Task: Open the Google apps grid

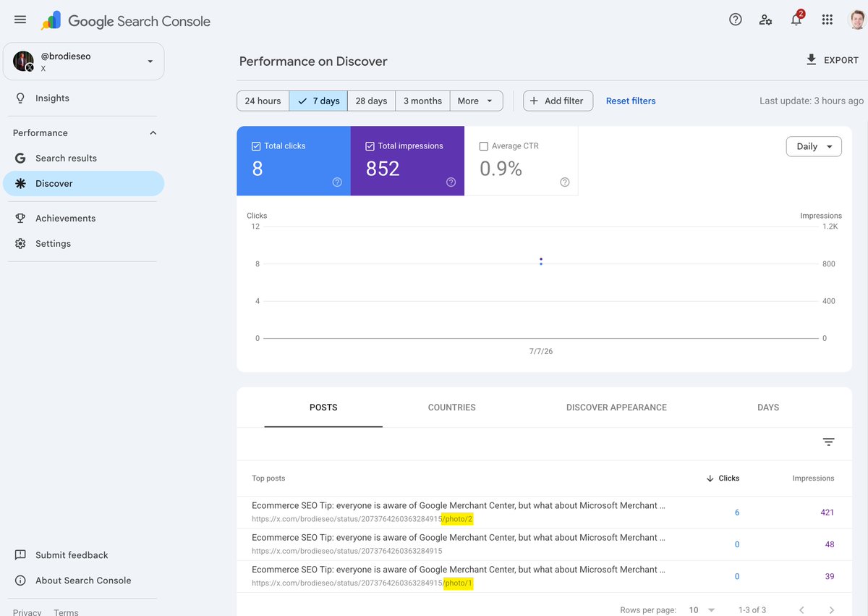Action: click(827, 20)
